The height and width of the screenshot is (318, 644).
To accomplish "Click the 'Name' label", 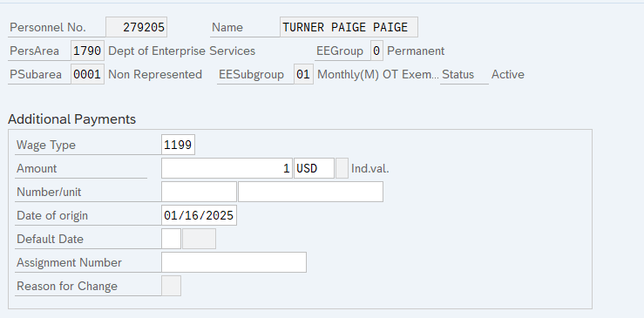I will [227, 28].
